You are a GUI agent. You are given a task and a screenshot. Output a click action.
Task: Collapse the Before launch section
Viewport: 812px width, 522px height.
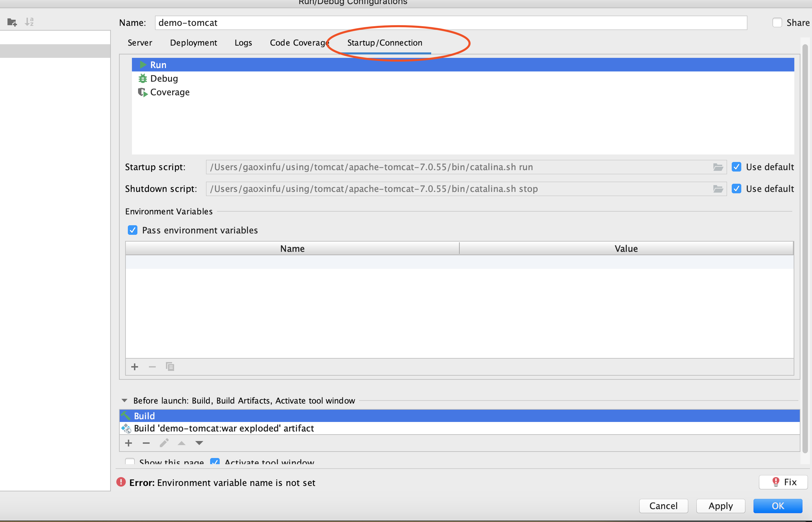pyautogui.click(x=124, y=401)
